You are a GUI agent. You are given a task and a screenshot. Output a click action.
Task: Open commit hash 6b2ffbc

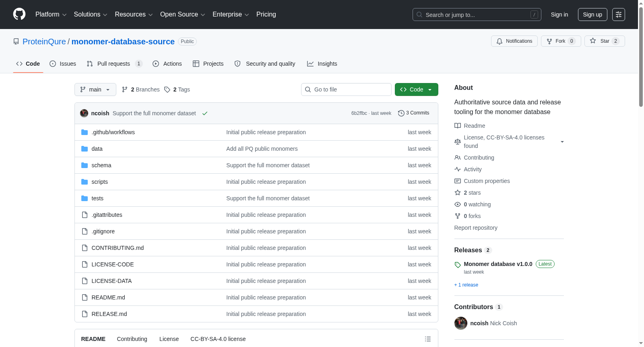coord(359,113)
